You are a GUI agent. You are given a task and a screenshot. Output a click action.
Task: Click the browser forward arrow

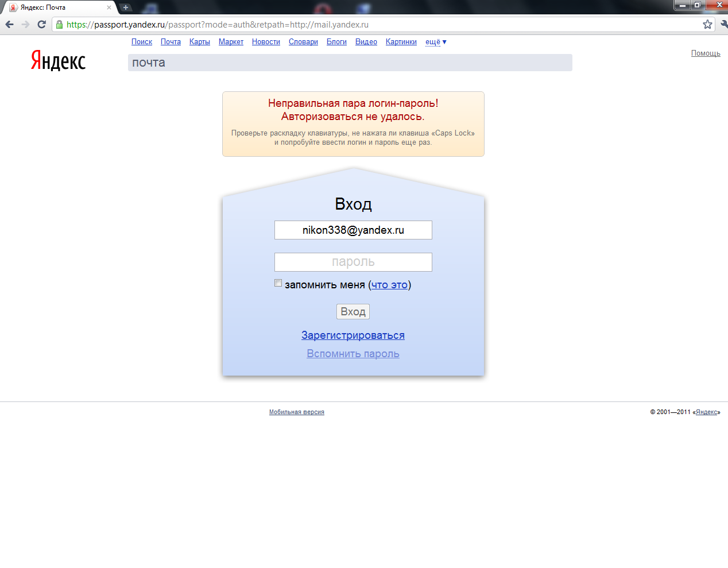tap(25, 24)
